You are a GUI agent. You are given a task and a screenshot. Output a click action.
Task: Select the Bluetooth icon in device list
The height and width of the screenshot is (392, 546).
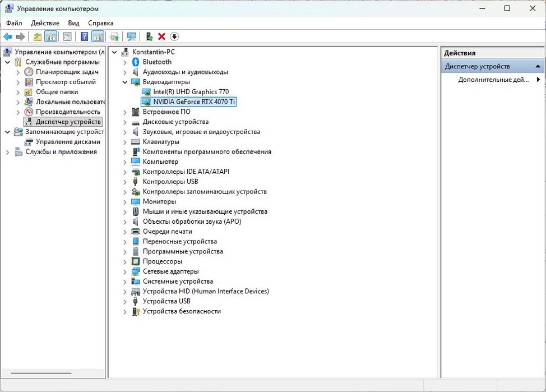pyautogui.click(x=136, y=62)
